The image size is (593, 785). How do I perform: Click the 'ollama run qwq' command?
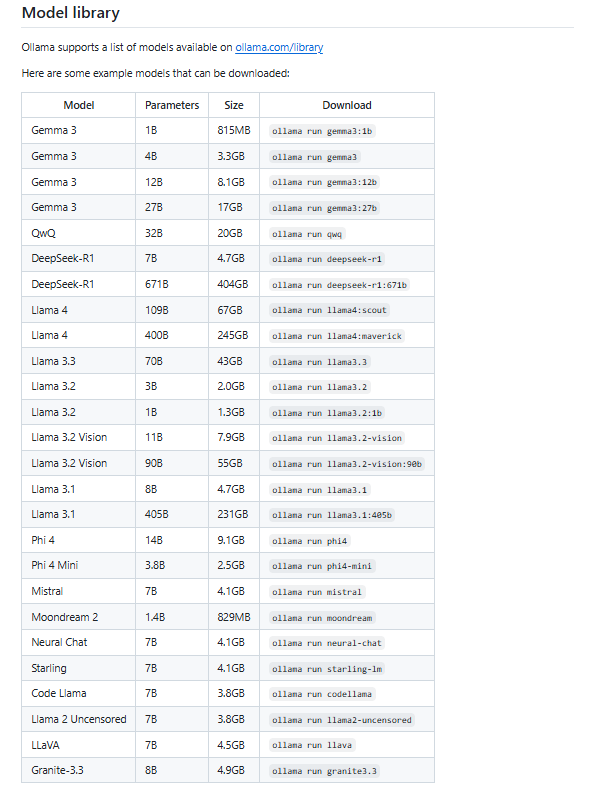[x=307, y=234]
